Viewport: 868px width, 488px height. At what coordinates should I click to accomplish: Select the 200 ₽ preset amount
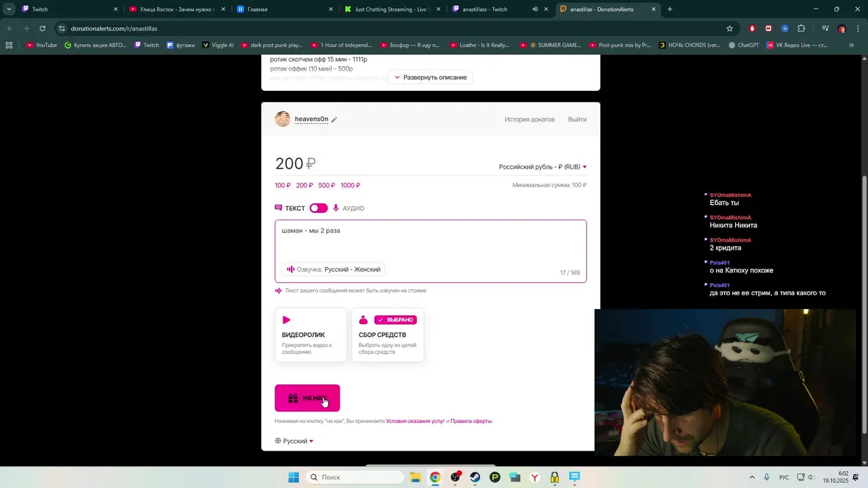[x=304, y=185]
